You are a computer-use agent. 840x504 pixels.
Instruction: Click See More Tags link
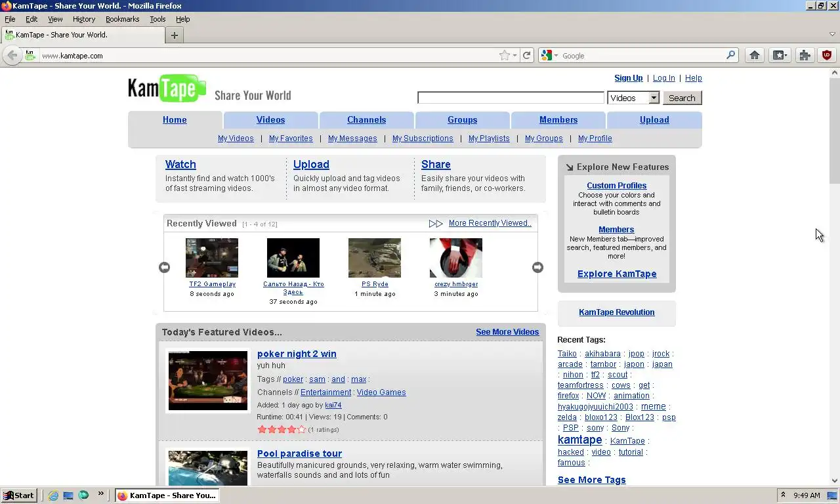591,480
